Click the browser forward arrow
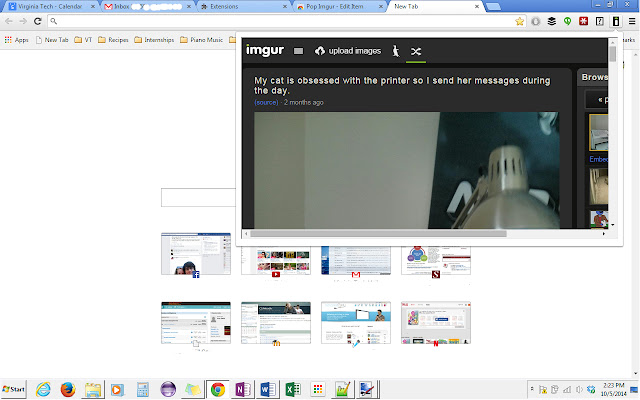This screenshot has height=400, width=640. [x=23, y=21]
